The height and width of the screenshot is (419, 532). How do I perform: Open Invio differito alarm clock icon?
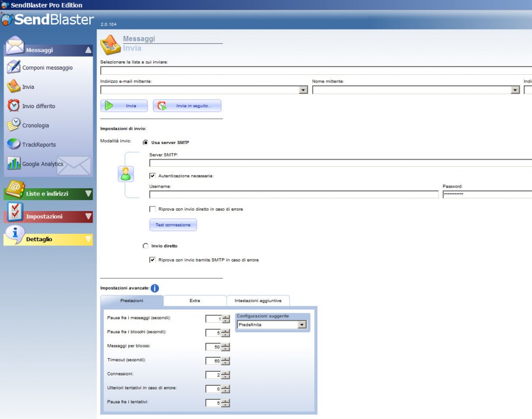(14, 106)
